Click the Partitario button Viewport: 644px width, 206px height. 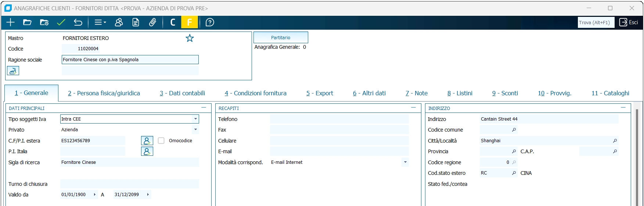281,37
